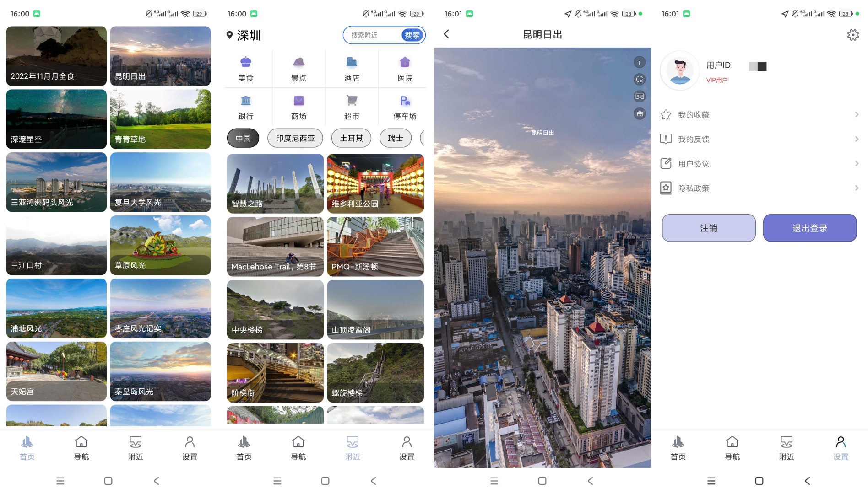The height and width of the screenshot is (494, 868).
Task: Choose the 医院 hospital category icon
Action: point(405,62)
